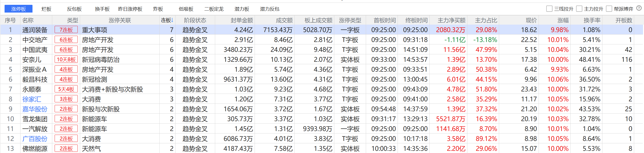
Task: Sort by 终板时间 column header
Action: (x=416, y=20)
